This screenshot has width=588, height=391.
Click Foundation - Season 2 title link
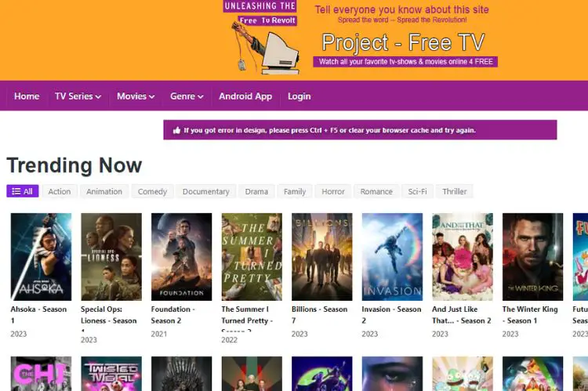pos(173,314)
